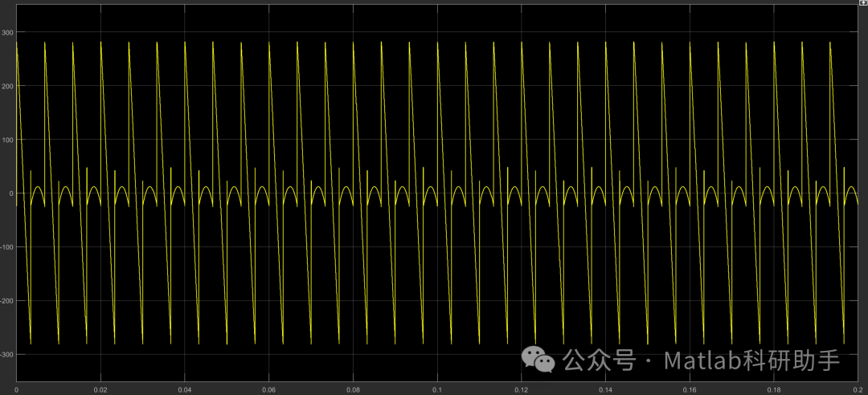Select the 0.08 time axis tick label
This screenshot has width=868, height=395.
tap(353, 390)
